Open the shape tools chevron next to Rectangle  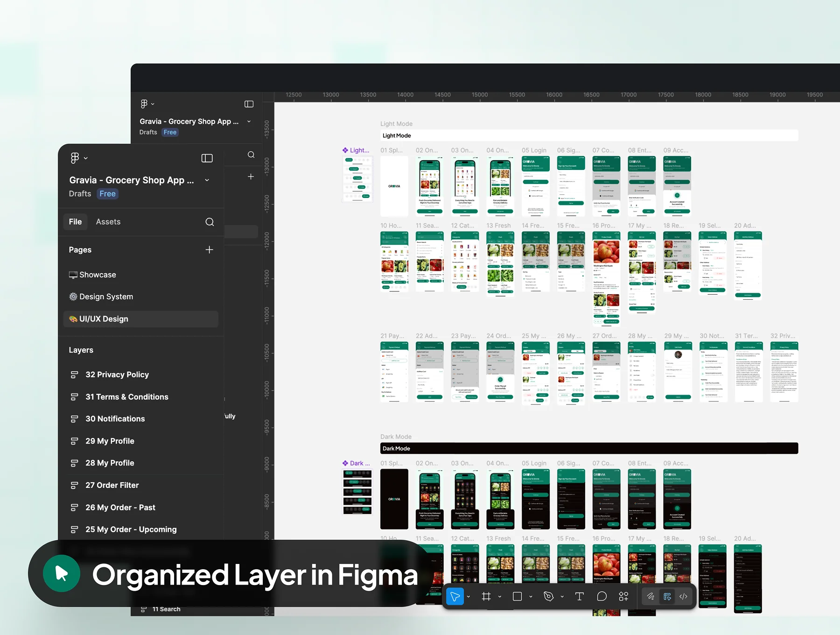click(x=531, y=597)
